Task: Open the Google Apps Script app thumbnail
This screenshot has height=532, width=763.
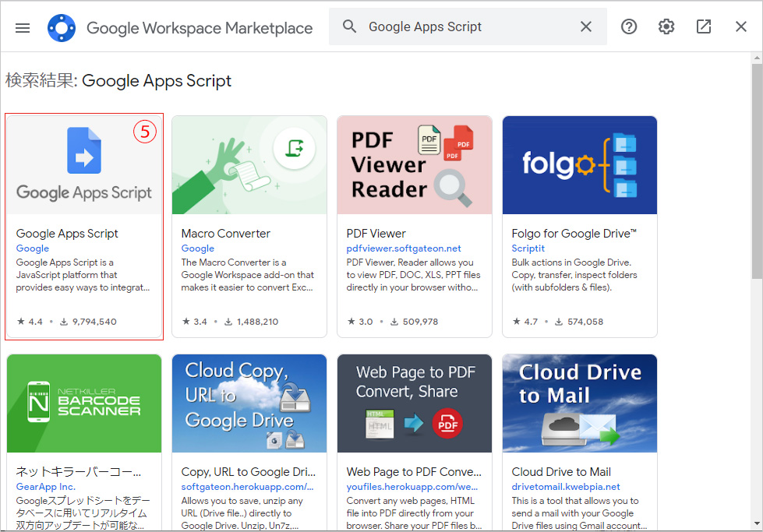Action: point(84,165)
